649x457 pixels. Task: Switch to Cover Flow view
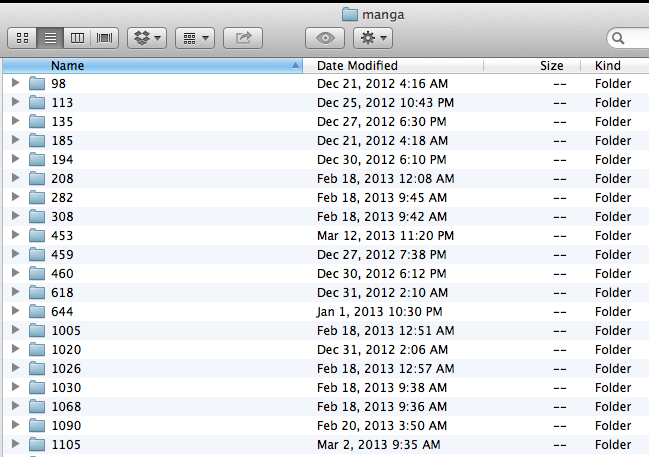click(x=105, y=38)
